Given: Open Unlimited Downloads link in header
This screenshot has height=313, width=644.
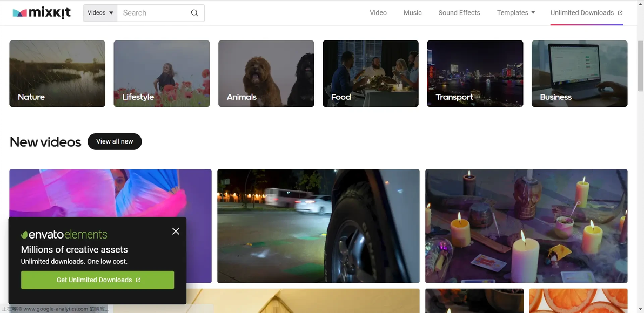Looking at the screenshot, I should [587, 13].
